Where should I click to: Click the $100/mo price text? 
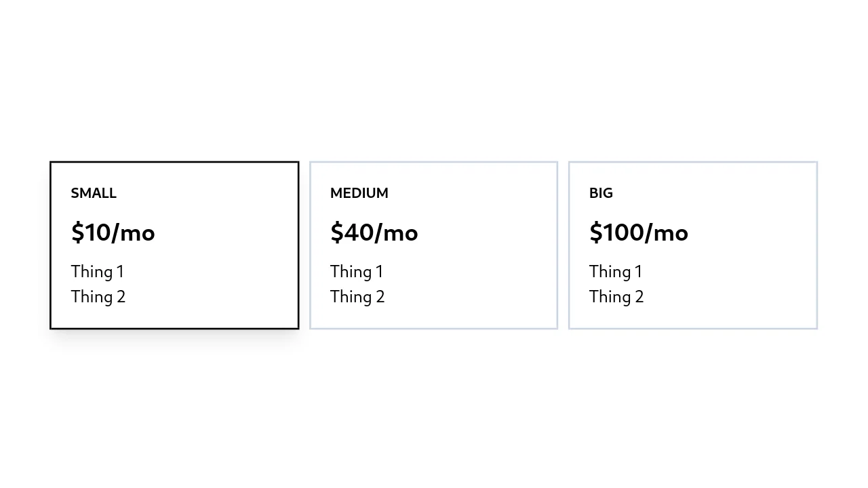pos(638,232)
